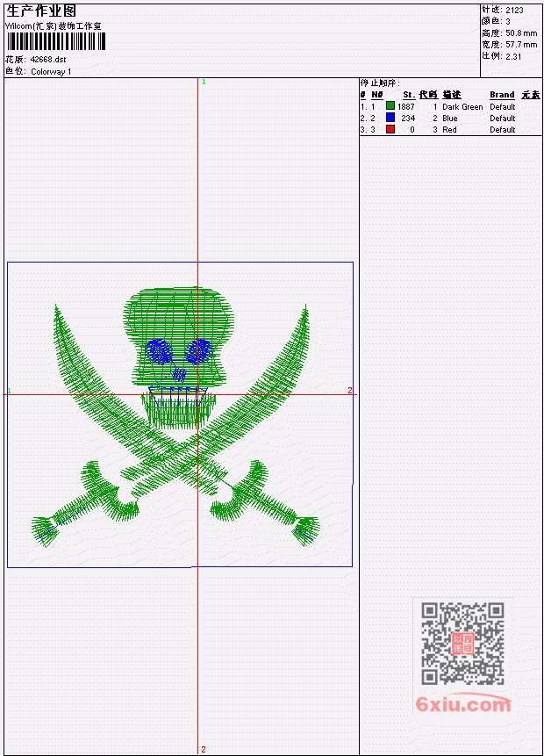This screenshot has height=756, width=544.
Task: Click the 停止顺序 stop sequence label
Action: (380, 83)
